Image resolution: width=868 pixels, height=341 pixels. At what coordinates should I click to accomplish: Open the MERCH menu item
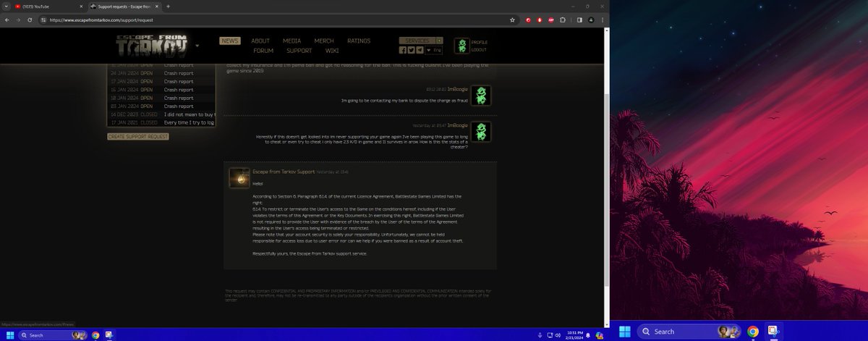click(x=323, y=41)
